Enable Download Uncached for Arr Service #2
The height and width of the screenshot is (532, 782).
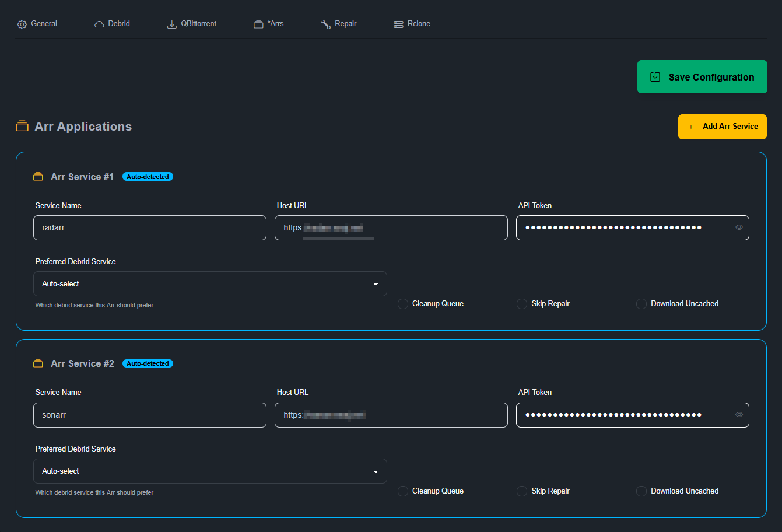point(641,491)
